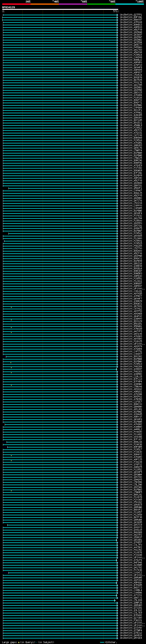
Task: Click label UniRef100_Q27380
Action: tap(131, 618)
